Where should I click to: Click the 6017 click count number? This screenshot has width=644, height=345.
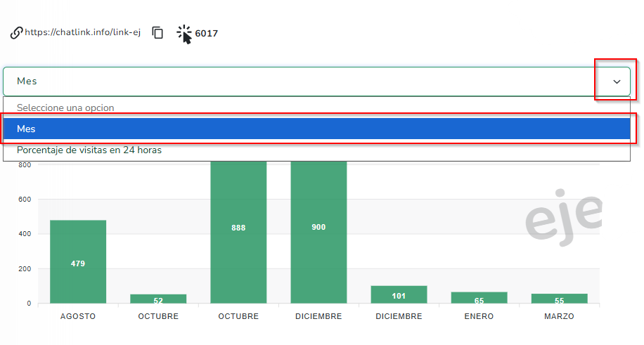point(206,34)
